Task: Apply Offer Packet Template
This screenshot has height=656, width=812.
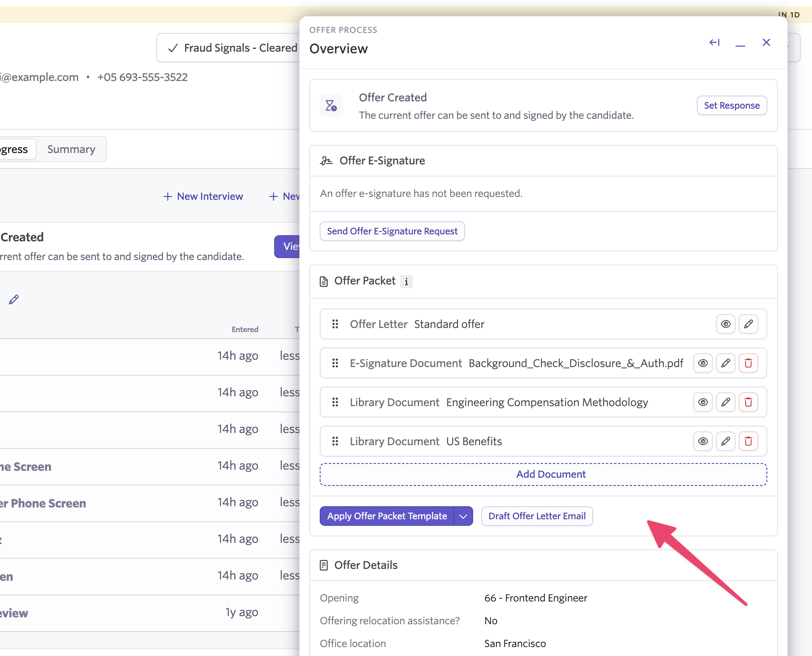Action: point(387,516)
